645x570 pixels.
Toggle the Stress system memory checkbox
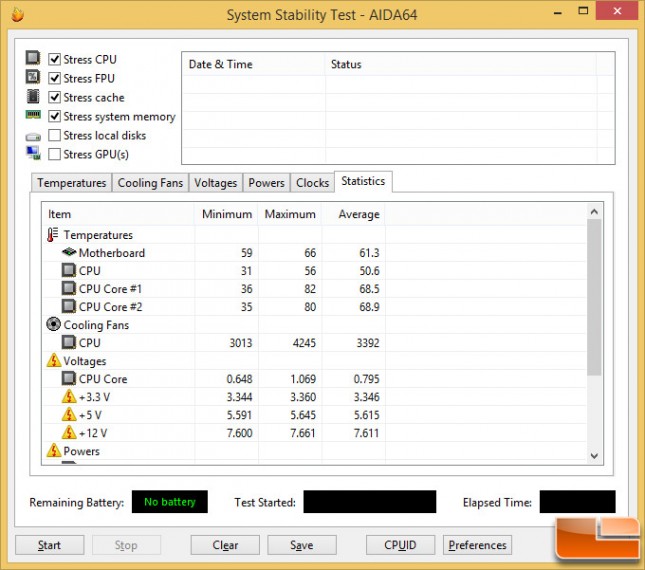(54, 116)
